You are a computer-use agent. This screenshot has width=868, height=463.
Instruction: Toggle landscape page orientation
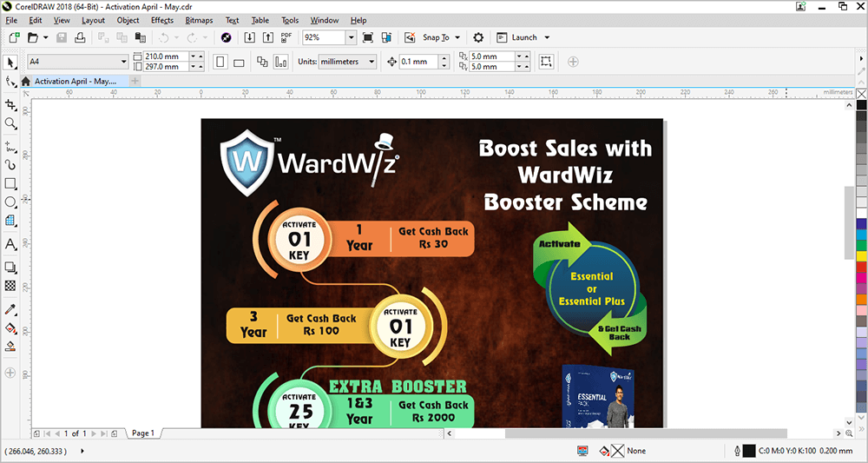click(239, 62)
